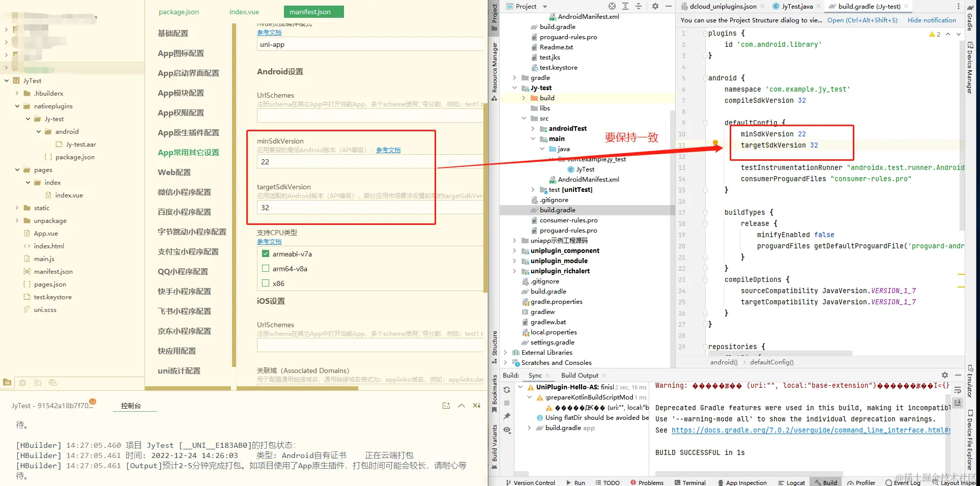This screenshot has height=486, width=980.
Task: Click the warnings indicator showing 2 in editor
Action: tap(935, 34)
